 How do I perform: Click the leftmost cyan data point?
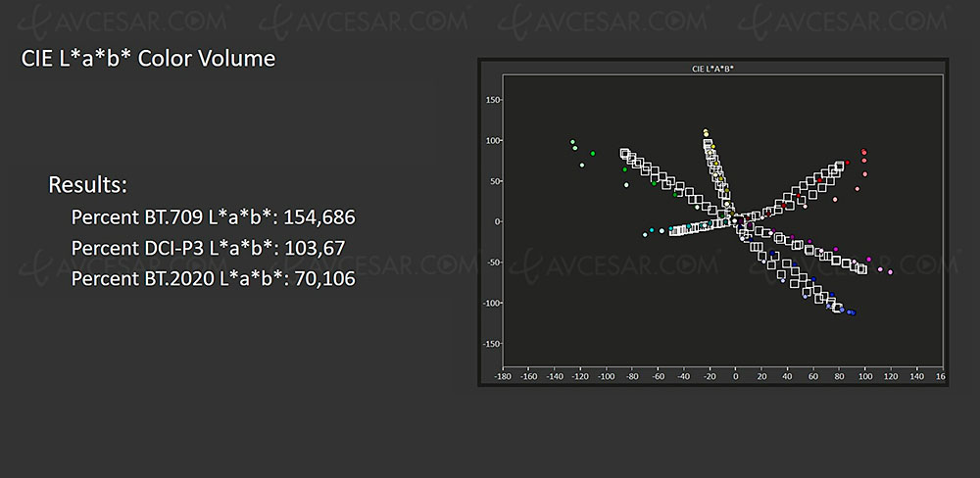point(644,234)
